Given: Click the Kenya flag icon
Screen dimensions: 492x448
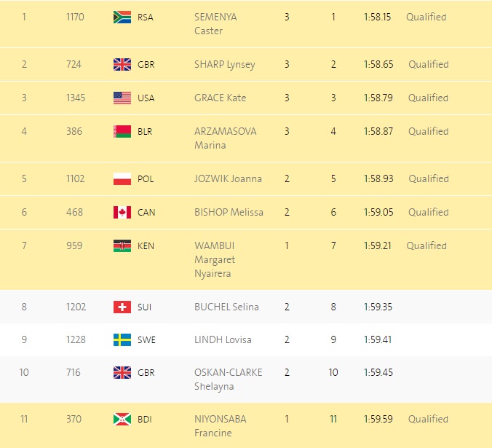Looking at the screenshot, I should tap(122, 246).
